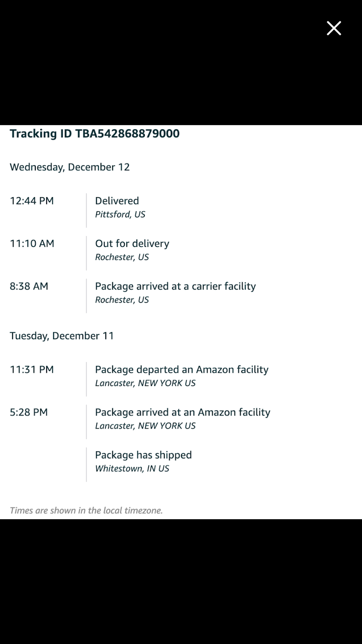Viewport: 362px width, 644px height.
Task: Click the Package has shipped entry
Action: click(x=143, y=455)
